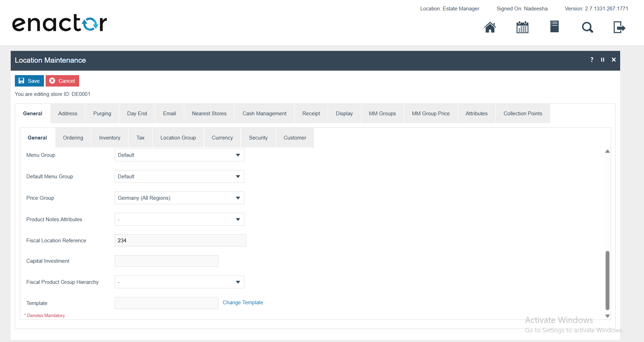
Task: Click the search magnifier icon
Action: 587,27
